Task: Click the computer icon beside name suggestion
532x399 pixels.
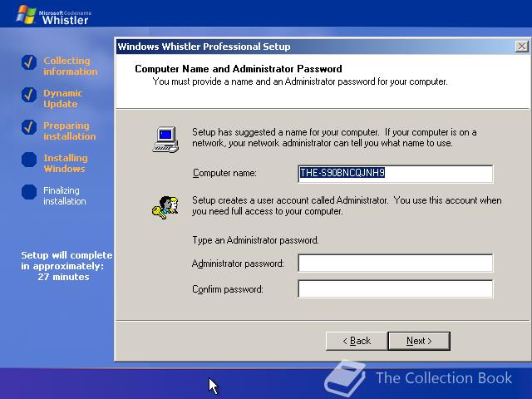Action: [165, 139]
